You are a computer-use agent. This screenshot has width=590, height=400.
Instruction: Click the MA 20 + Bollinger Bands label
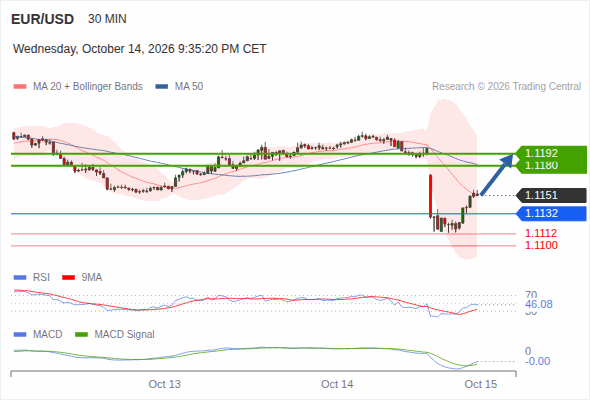(x=88, y=87)
